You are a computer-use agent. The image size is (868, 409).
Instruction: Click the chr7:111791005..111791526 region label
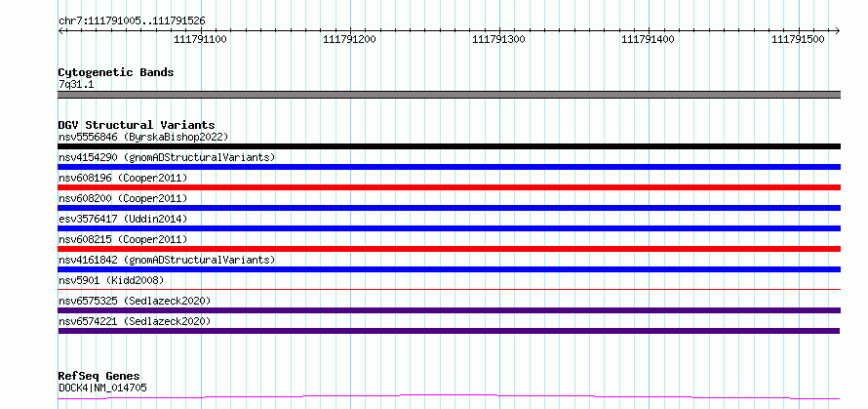132,20
